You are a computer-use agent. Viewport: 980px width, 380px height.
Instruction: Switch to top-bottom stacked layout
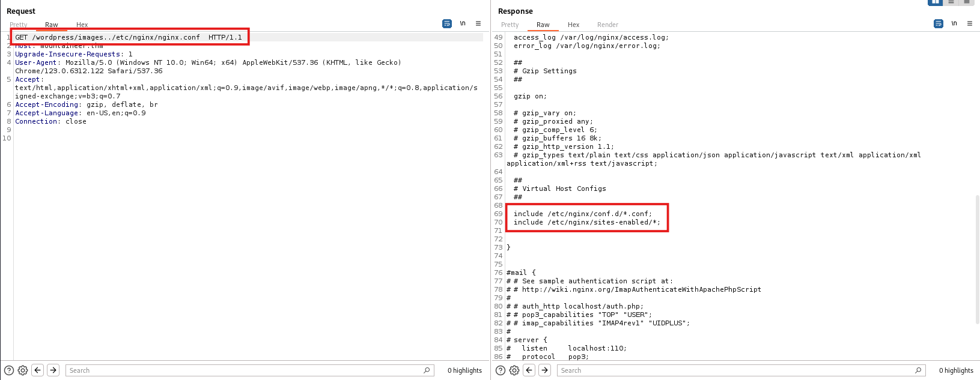(x=951, y=2)
